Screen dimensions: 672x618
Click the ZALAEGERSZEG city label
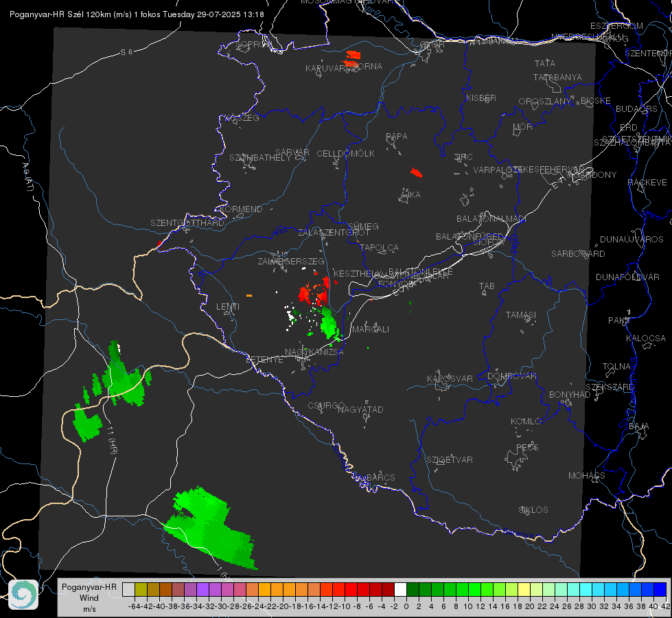(x=291, y=261)
